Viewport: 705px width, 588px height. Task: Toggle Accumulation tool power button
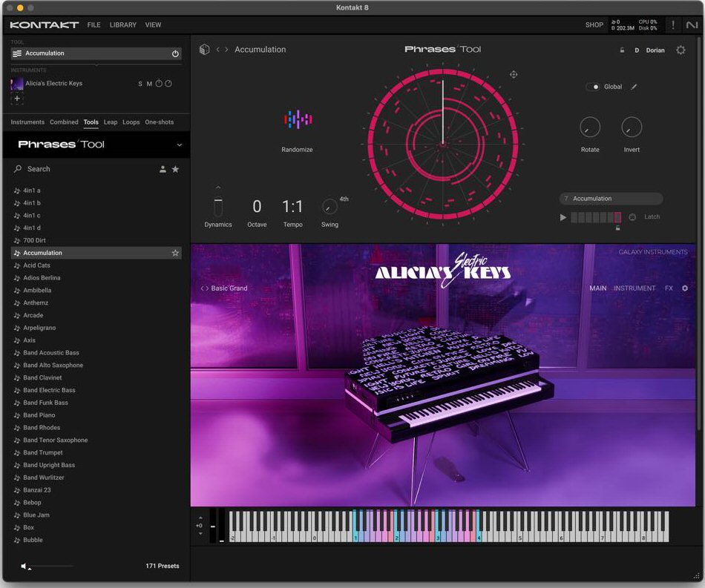tap(175, 53)
